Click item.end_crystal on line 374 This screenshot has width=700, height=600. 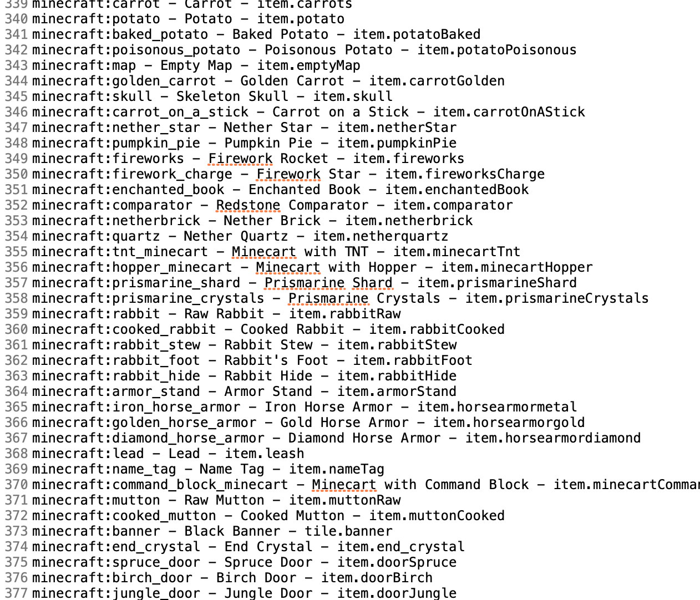[x=401, y=547]
